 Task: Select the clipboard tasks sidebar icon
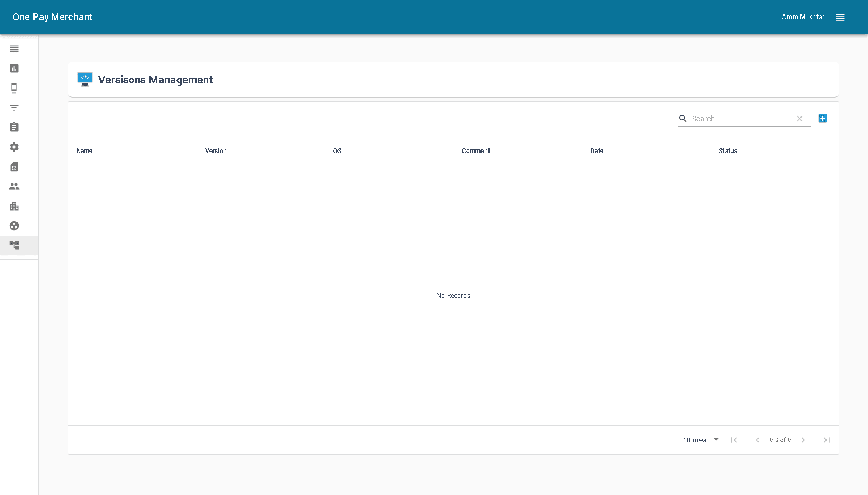14,127
